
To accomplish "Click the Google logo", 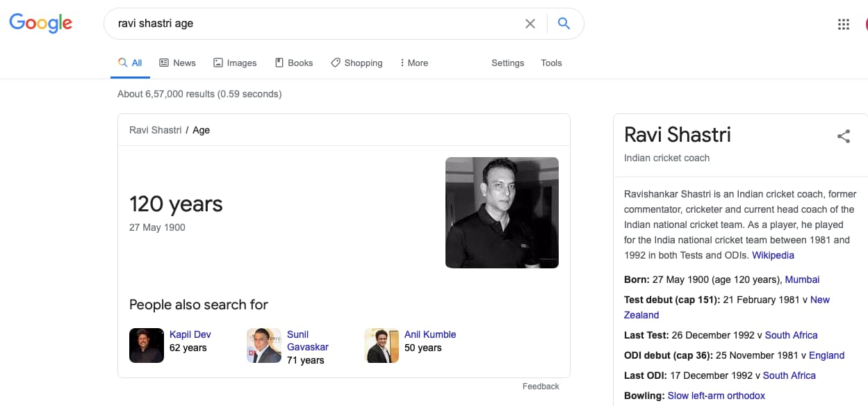I will (40, 23).
